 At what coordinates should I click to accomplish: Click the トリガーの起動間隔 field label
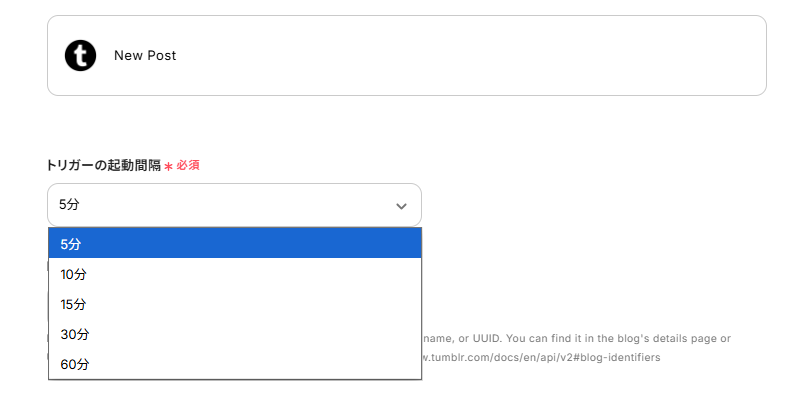coord(104,165)
